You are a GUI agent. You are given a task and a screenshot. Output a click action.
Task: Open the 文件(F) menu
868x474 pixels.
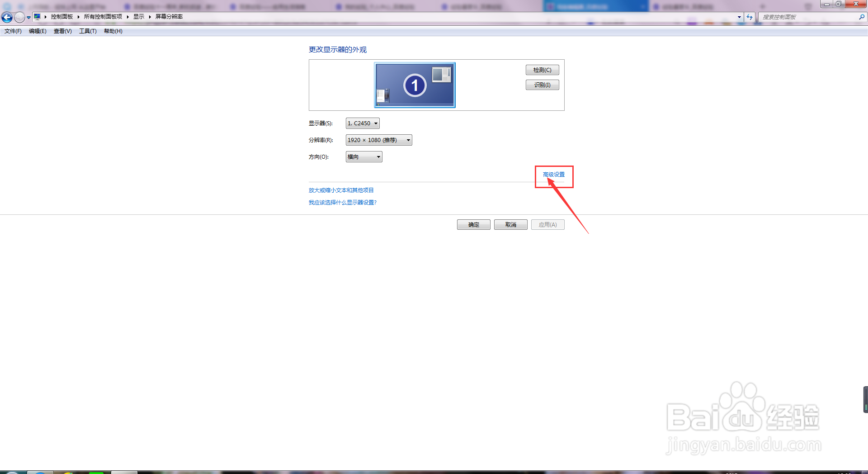(13, 31)
